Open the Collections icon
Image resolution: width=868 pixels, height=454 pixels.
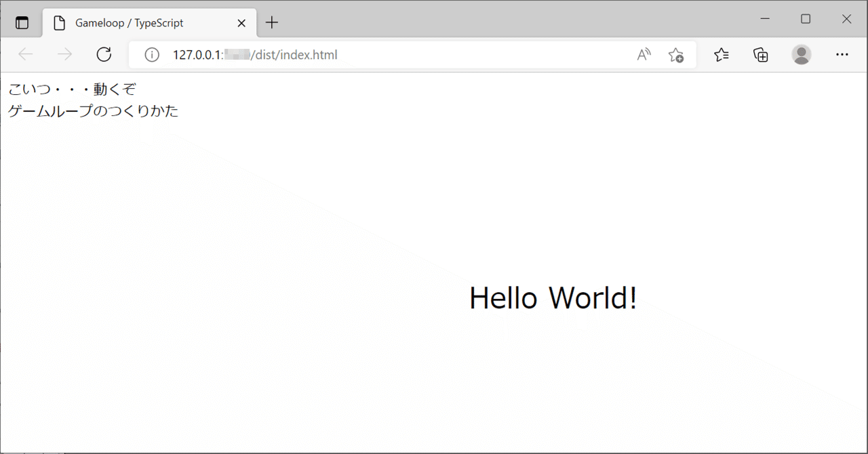tap(760, 54)
